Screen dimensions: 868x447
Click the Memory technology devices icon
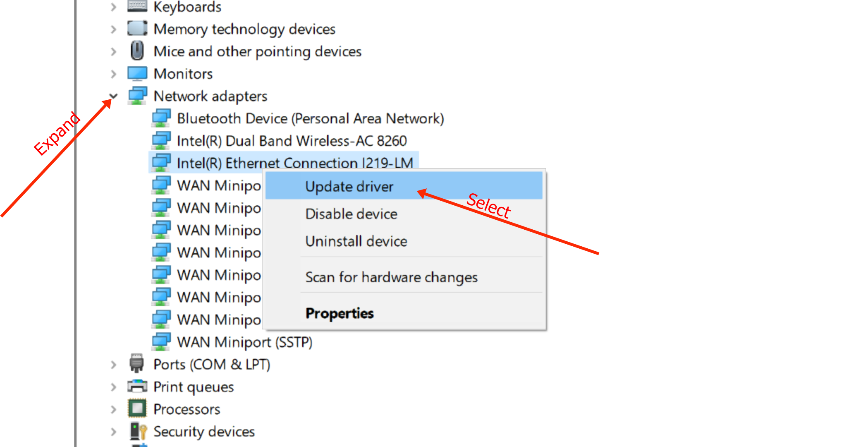tap(137, 29)
